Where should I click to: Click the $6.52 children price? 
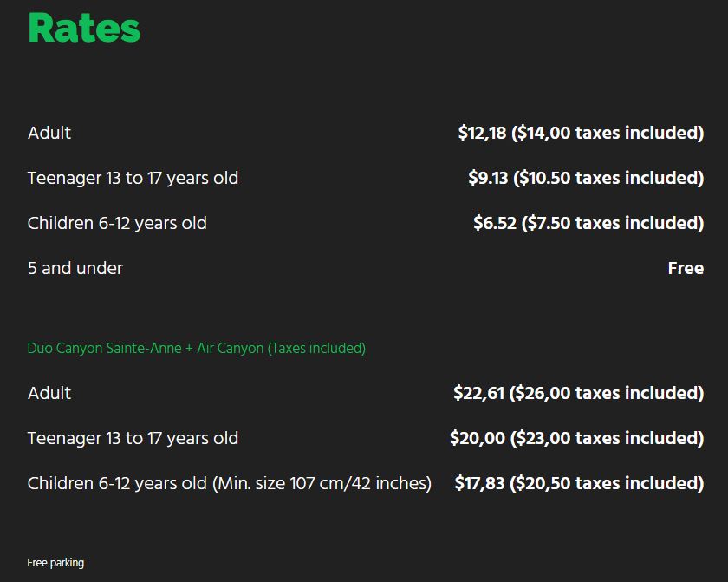pyautogui.click(x=494, y=223)
